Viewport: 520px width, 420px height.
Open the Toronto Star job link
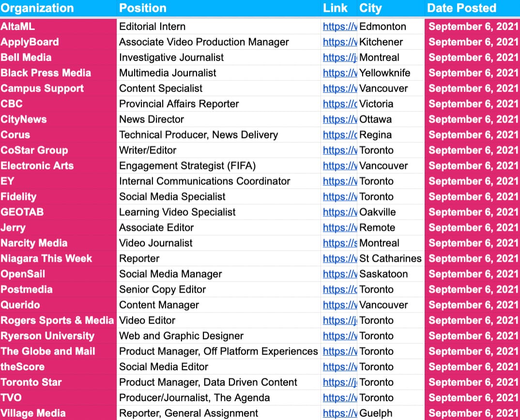tap(339, 382)
